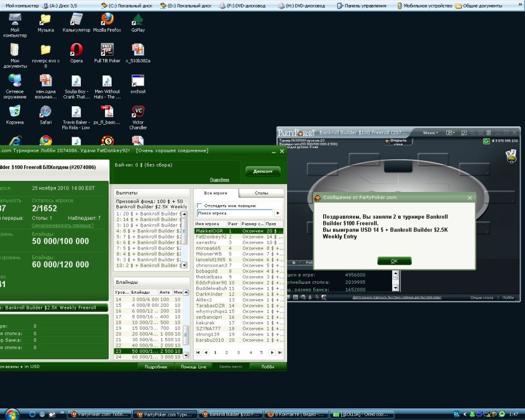The width and height of the screenshot is (525, 420).
Task: Open the roverpc evo x 8 folder
Action: (45, 56)
